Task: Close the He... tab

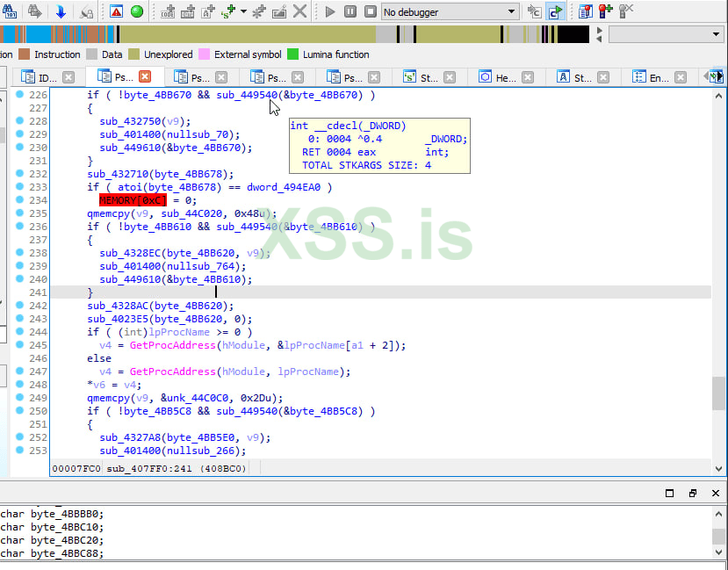Action: pyautogui.click(x=528, y=77)
